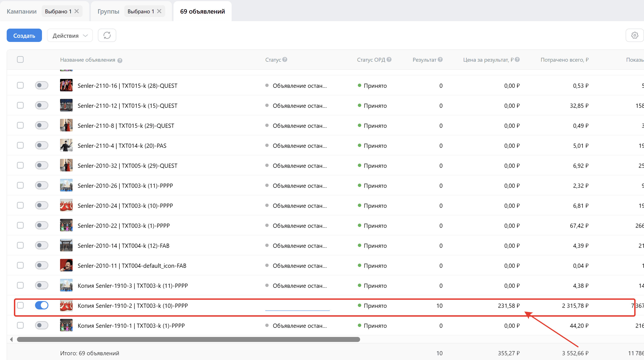This screenshot has height=360, width=644.
Task: Open the Действия dropdown
Action: pyautogui.click(x=70, y=36)
